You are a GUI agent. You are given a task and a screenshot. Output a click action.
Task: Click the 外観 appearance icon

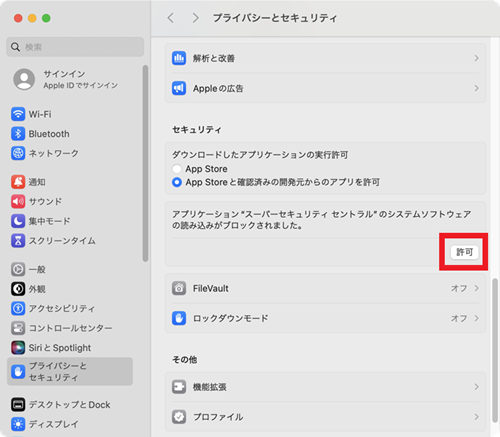point(18,289)
